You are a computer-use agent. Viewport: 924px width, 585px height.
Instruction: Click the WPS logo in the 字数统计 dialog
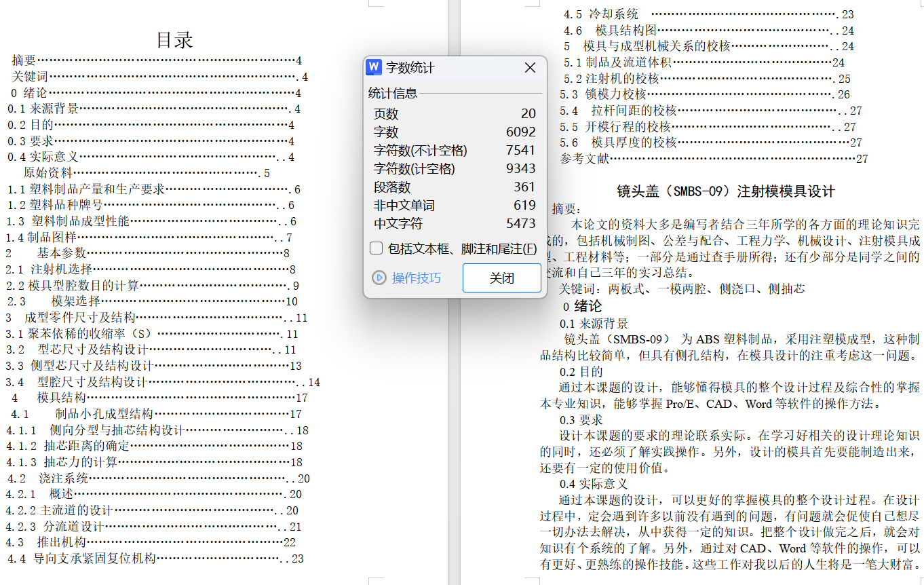click(374, 68)
